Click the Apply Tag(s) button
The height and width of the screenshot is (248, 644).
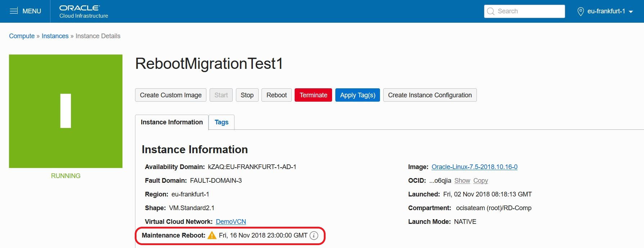(358, 95)
